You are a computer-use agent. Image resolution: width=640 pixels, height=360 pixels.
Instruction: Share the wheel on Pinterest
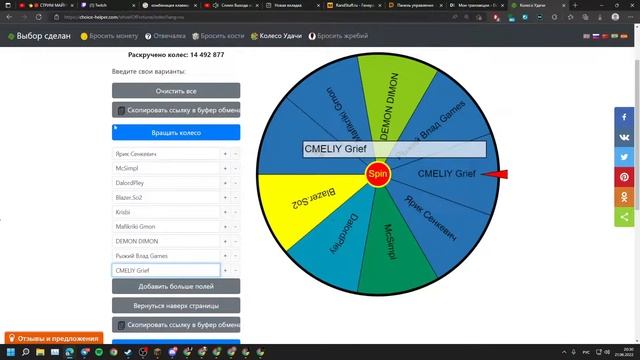[x=624, y=177]
